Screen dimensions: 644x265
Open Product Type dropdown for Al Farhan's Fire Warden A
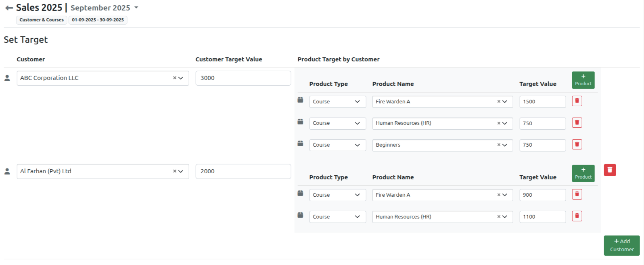pyautogui.click(x=338, y=195)
